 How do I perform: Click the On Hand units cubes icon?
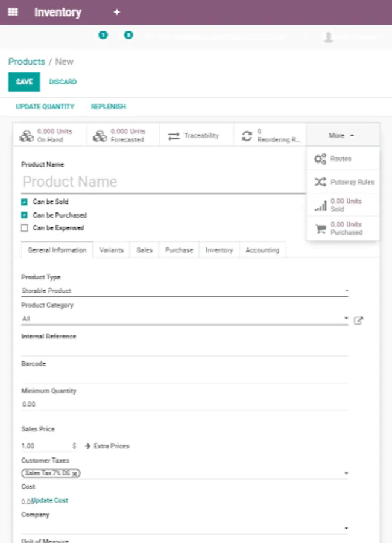27,136
